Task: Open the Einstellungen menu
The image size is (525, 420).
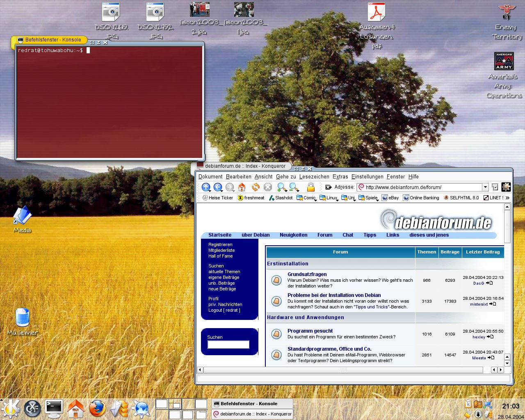Action: [x=367, y=177]
